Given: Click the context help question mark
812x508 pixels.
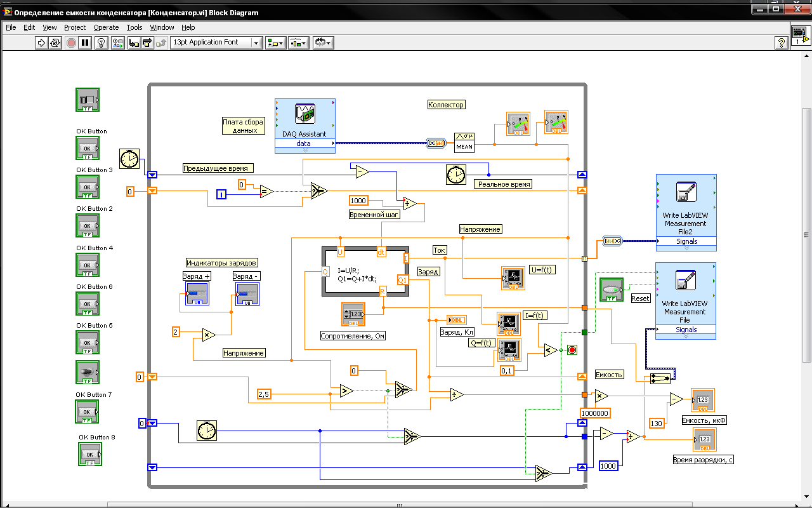Looking at the screenshot, I should (782, 43).
